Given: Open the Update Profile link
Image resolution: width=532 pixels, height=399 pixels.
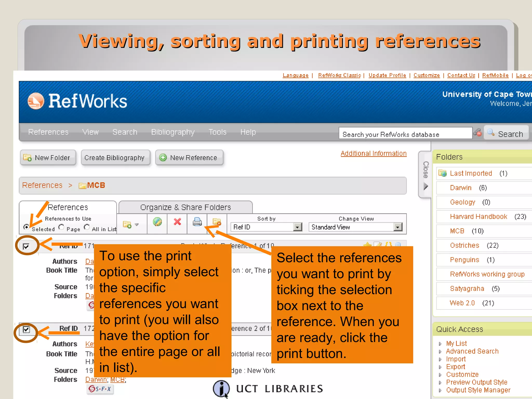Looking at the screenshot, I should [387, 75].
